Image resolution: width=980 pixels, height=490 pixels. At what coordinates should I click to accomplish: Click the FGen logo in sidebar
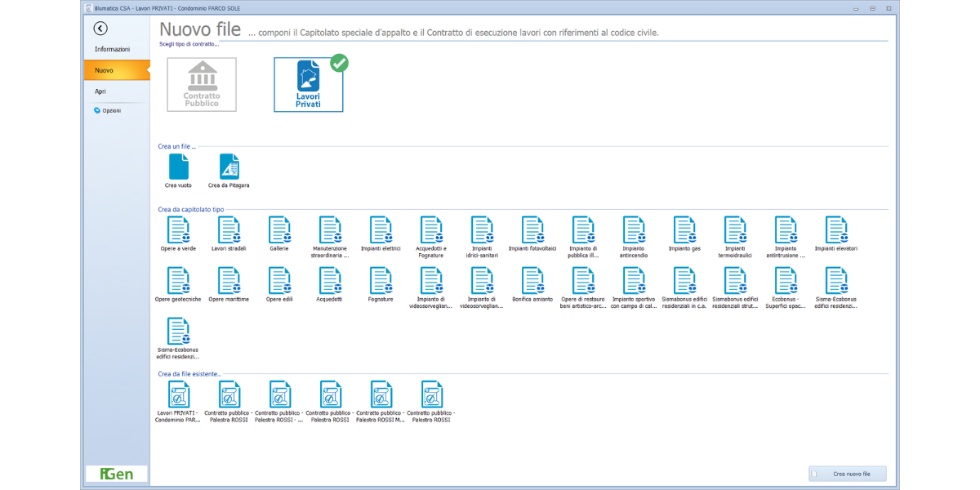pos(116,474)
